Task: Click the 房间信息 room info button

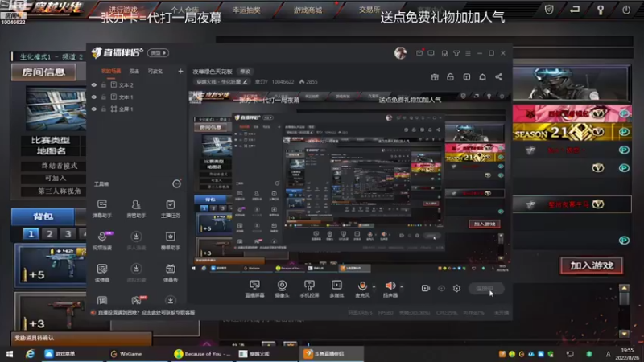Action: [43, 72]
